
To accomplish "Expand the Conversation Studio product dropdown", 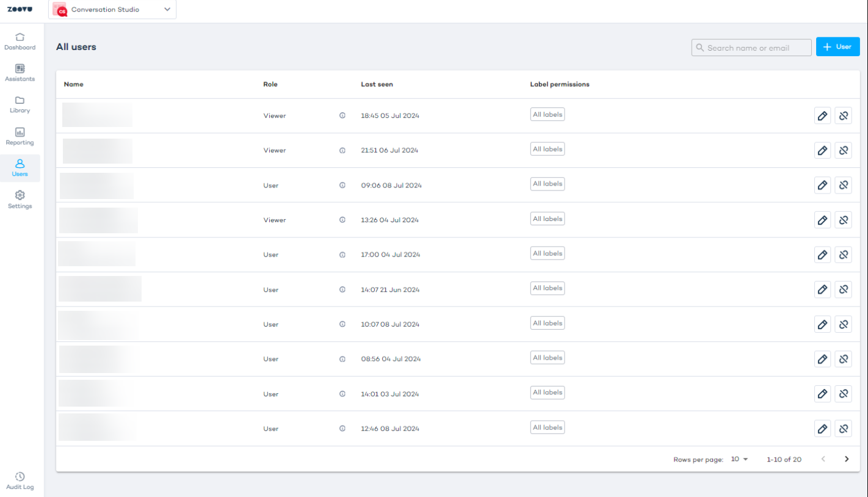I will click(112, 10).
